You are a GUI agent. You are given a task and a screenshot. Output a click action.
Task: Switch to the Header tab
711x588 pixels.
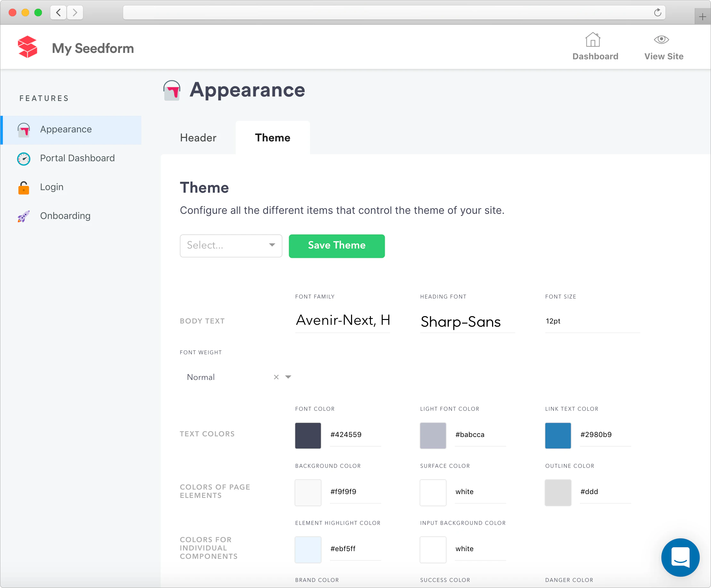coord(198,138)
